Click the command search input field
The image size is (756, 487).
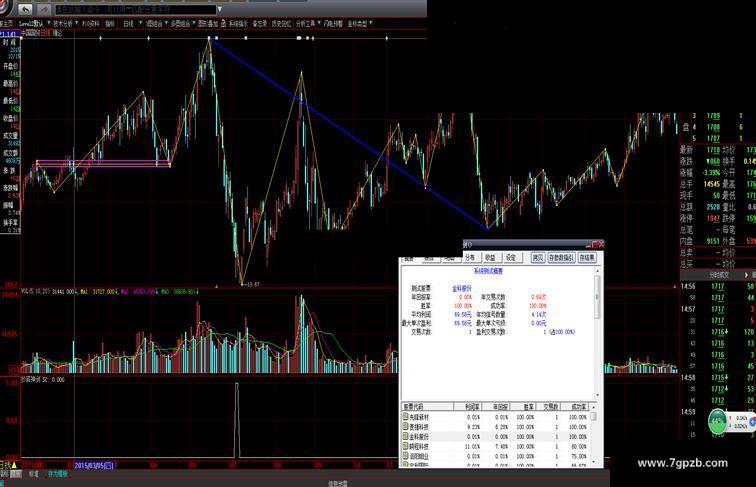135,9
